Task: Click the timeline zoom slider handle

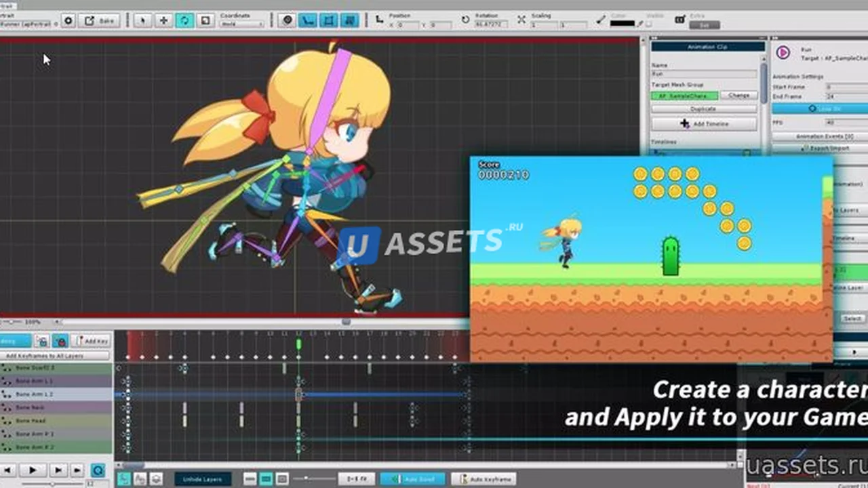Action: (307, 479)
